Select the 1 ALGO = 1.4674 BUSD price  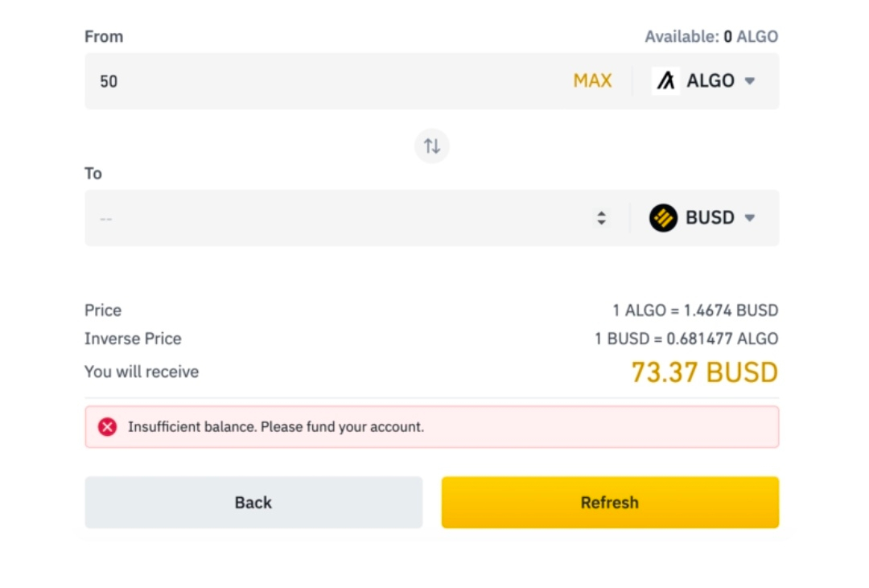pos(695,310)
